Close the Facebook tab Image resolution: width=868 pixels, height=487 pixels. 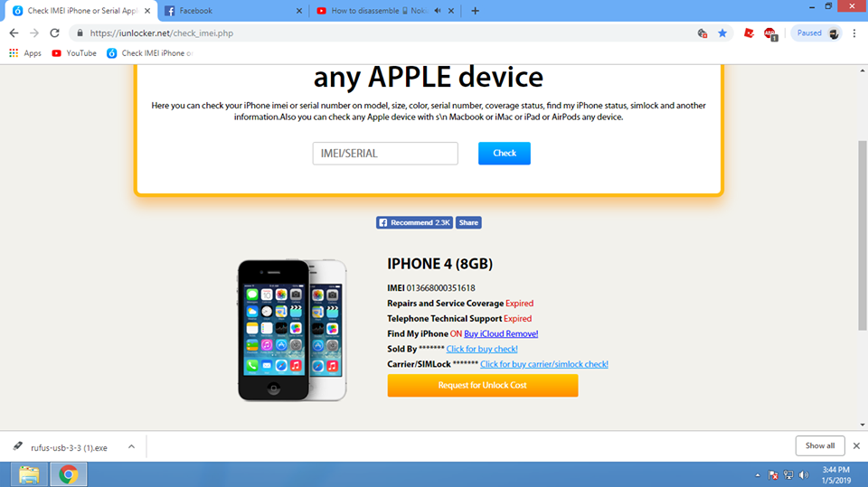[x=299, y=11]
